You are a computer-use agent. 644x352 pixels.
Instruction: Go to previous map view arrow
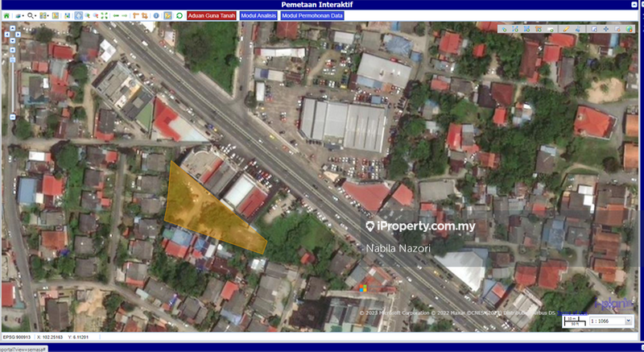tap(118, 15)
